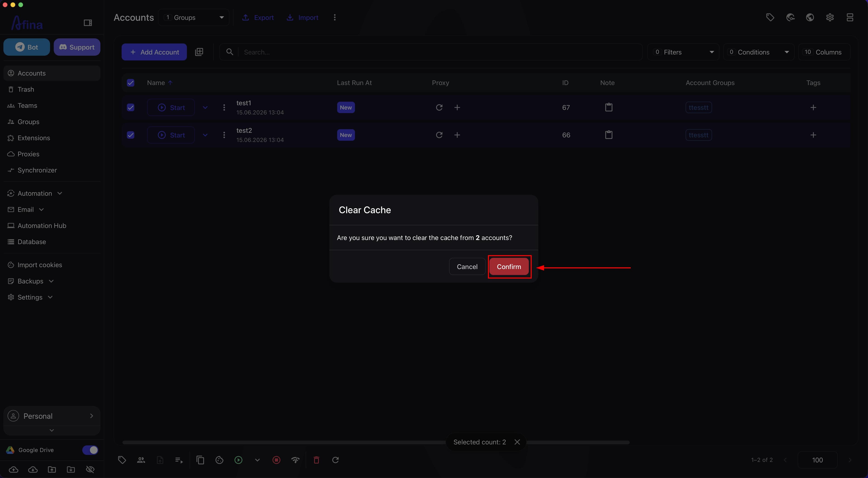The image size is (868, 478).
Task: Dismiss the Selected count badge
Action: coord(517,442)
